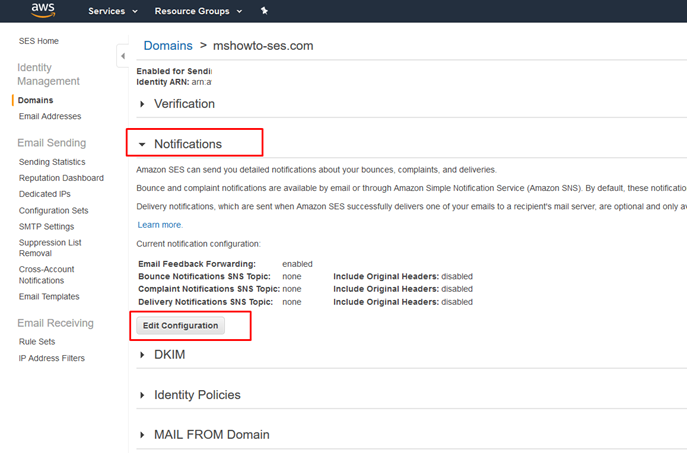687x453 pixels.
Task: Click the AWS logo
Action: (43, 10)
